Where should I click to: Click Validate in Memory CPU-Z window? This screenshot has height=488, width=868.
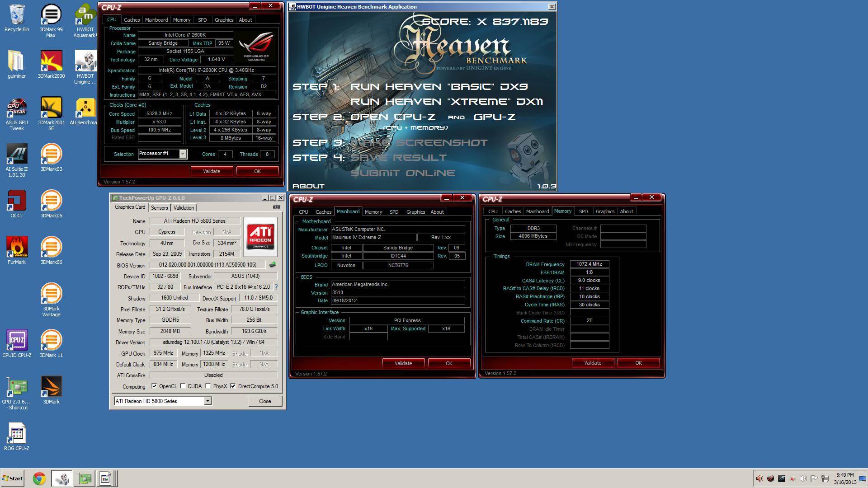(593, 363)
